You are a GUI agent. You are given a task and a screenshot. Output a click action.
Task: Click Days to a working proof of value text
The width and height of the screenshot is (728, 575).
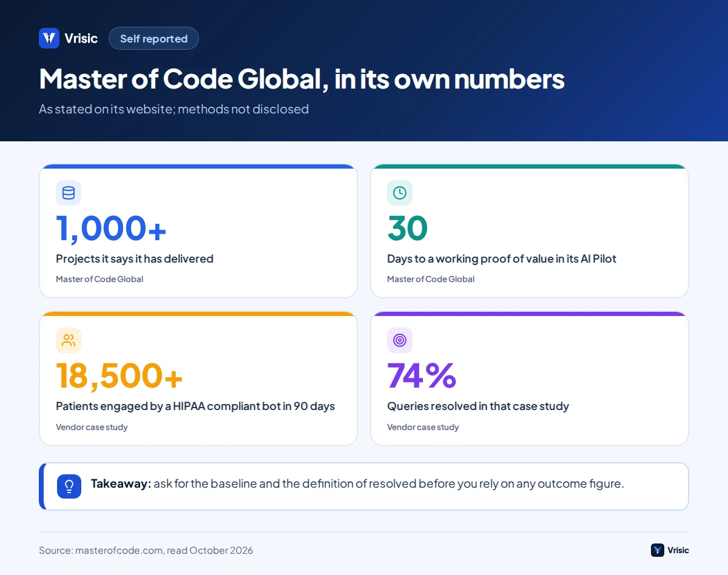click(502, 258)
